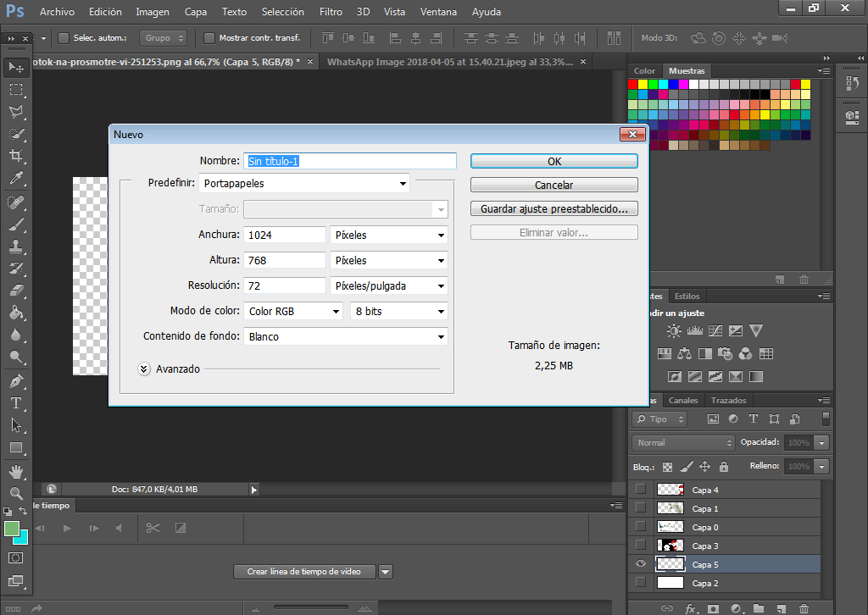The image size is (868, 615).
Task: Show the Capa 3 layer
Action: click(641, 546)
